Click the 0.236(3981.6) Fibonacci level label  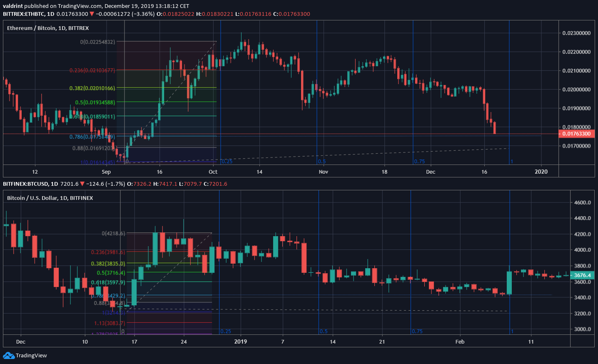pyautogui.click(x=108, y=252)
